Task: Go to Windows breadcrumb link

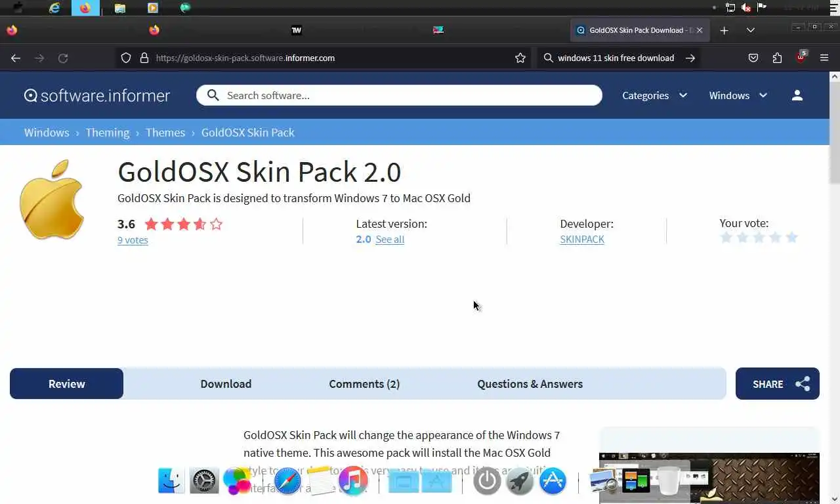Action: [47, 133]
